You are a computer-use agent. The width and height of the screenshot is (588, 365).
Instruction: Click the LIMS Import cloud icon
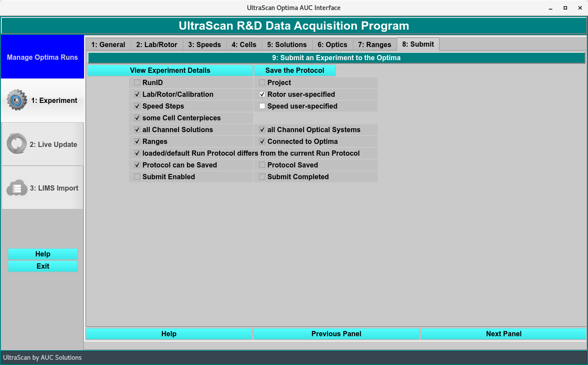pos(17,188)
